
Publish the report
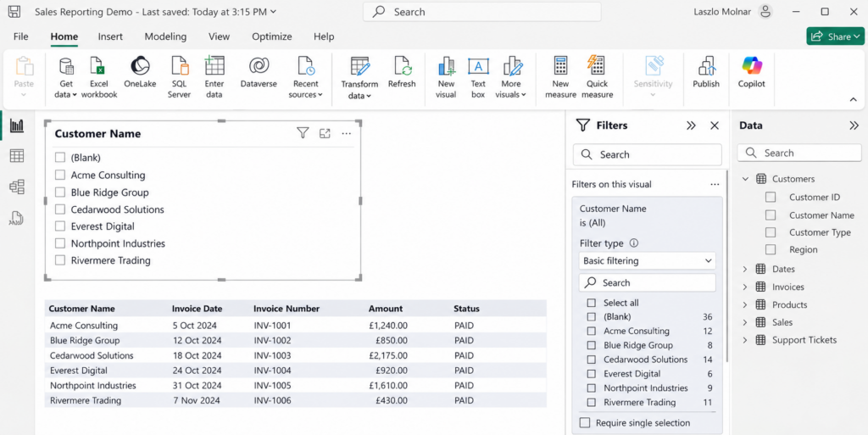tap(706, 73)
